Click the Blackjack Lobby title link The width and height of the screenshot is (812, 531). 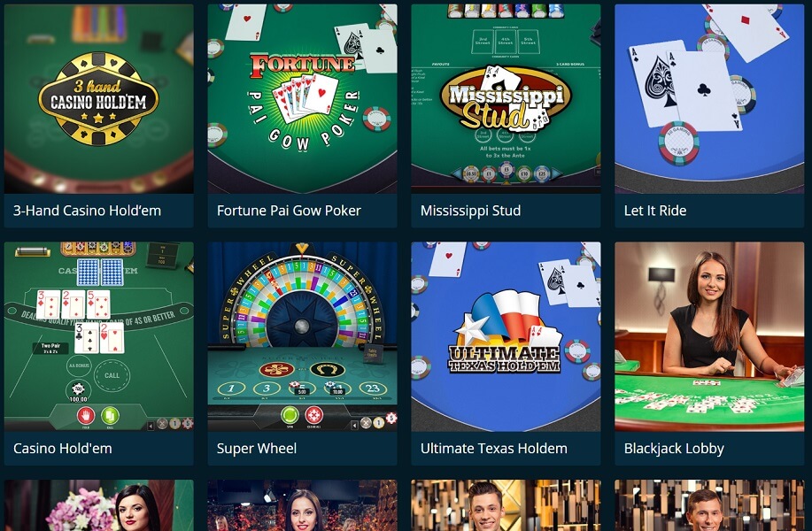(x=674, y=449)
